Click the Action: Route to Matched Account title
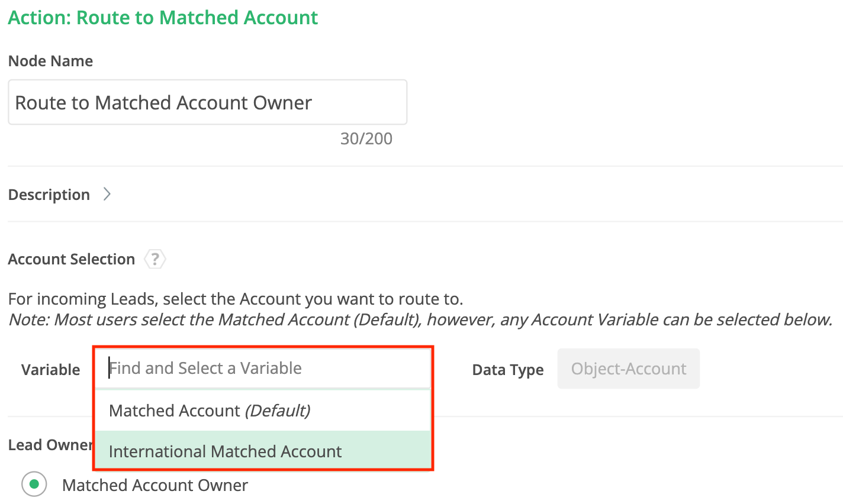Viewport: 843px width, 504px height. [163, 18]
